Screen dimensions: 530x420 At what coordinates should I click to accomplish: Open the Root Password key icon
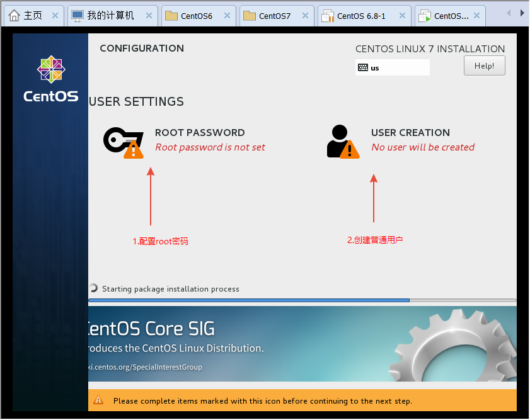[x=124, y=142]
